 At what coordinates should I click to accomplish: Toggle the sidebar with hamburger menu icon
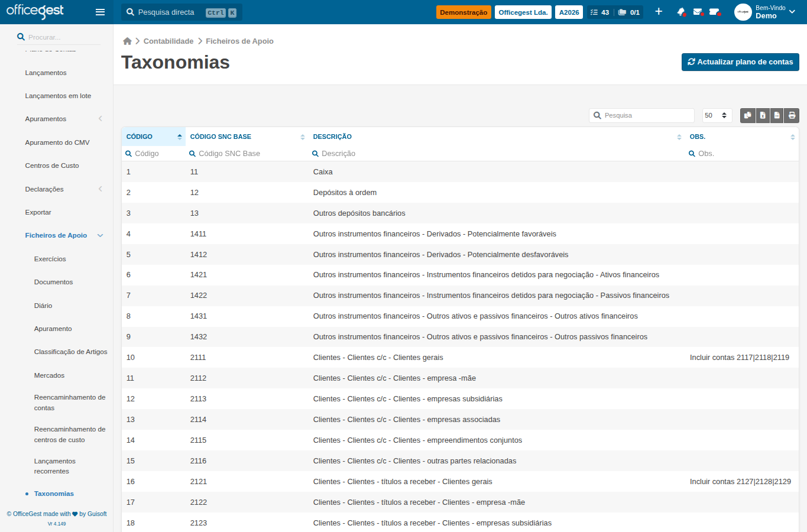[100, 12]
